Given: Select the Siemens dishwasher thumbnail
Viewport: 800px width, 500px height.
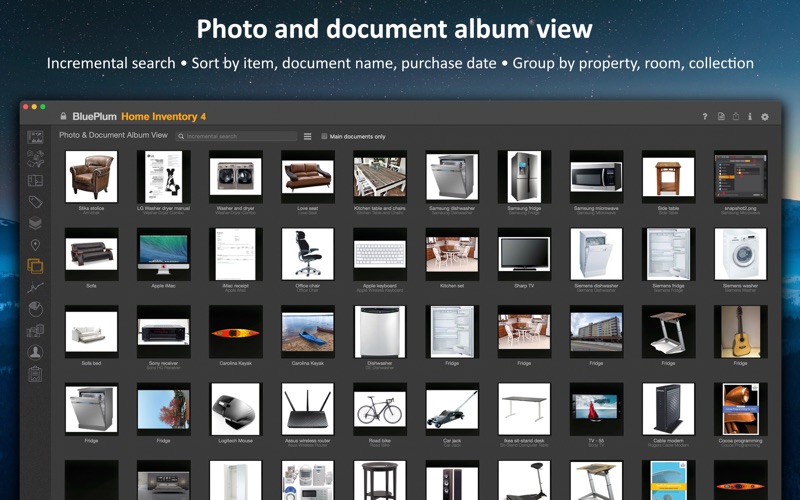Looking at the screenshot, I should pos(596,254).
